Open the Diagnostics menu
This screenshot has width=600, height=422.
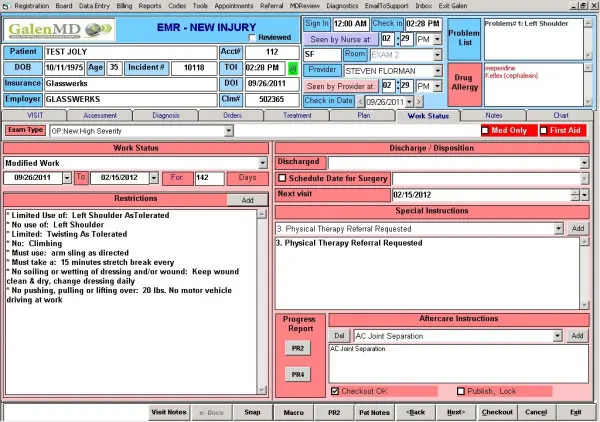click(x=342, y=6)
